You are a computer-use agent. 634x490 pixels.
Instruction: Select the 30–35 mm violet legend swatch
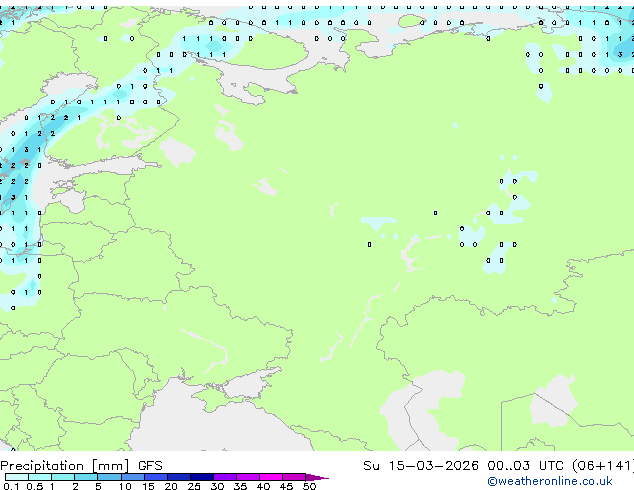pos(225,477)
